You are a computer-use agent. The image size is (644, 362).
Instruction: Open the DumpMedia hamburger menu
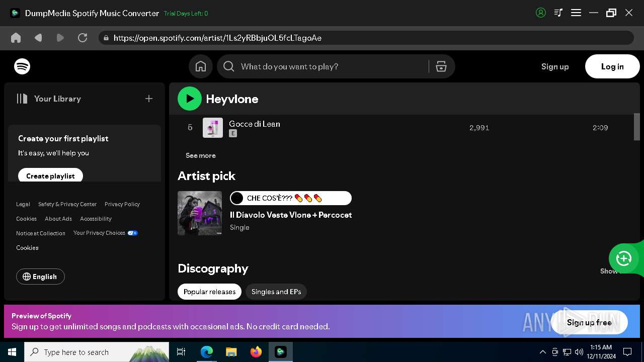pos(576,13)
